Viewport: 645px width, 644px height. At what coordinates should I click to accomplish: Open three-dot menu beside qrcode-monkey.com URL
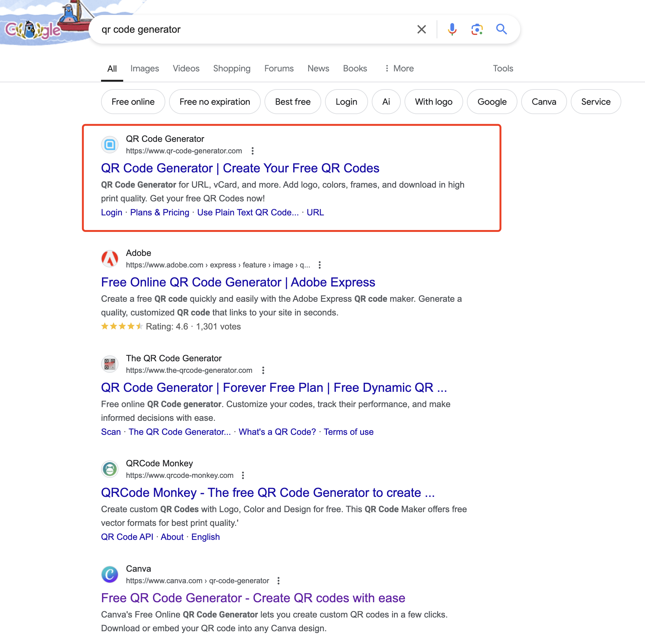[243, 475]
